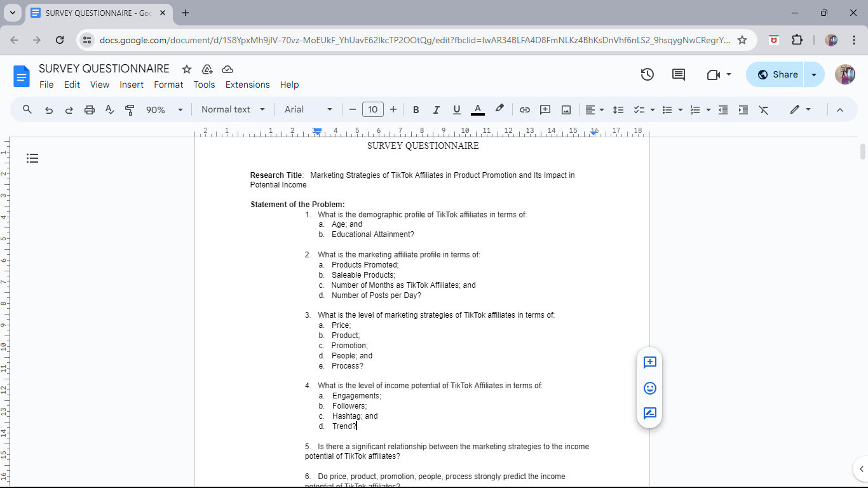This screenshot has width=868, height=488.
Task: Open the Normal text style dropdown
Action: (x=233, y=109)
